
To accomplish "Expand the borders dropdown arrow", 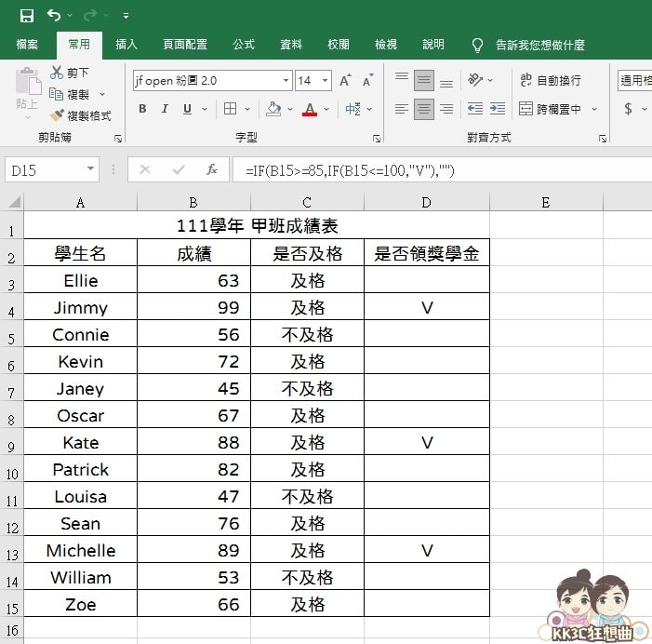I will 247,109.
